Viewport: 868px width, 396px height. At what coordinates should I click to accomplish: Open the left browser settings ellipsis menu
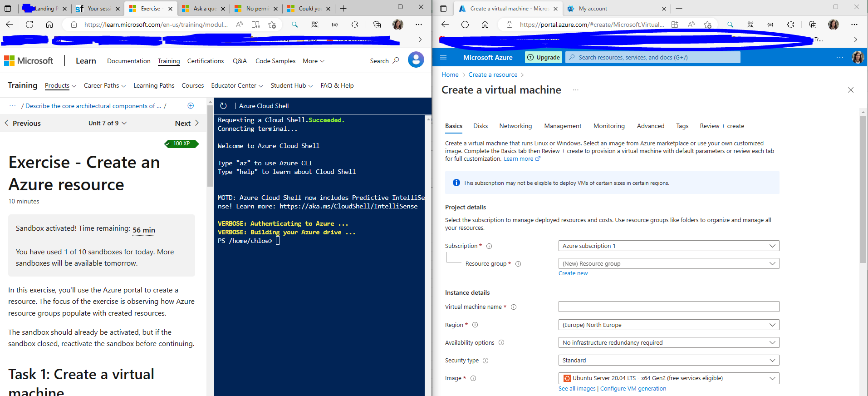pos(419,25)
